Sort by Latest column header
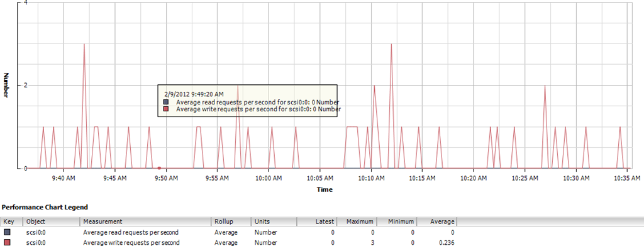The height and width of the screenshot is (246, 644). tap(316, 221)
